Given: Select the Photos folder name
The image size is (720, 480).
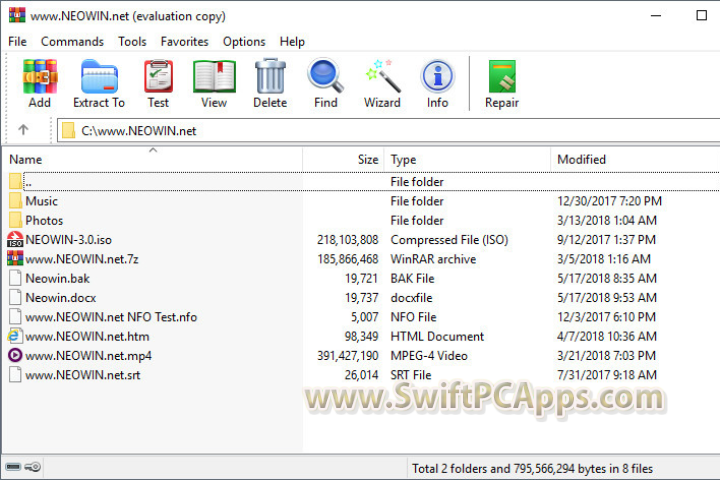Looking at the screenshot, I should (x=44, y=220).
